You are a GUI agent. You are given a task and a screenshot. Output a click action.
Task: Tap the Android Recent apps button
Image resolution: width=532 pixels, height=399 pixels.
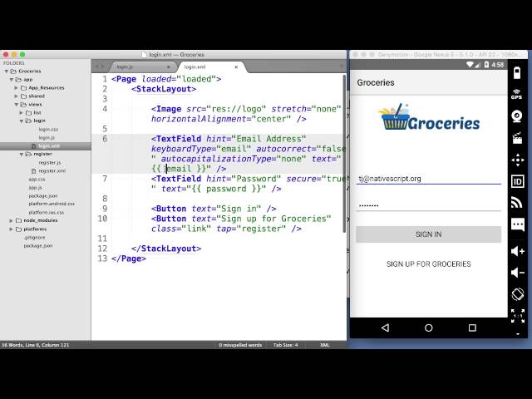click(x=472, y=328)
